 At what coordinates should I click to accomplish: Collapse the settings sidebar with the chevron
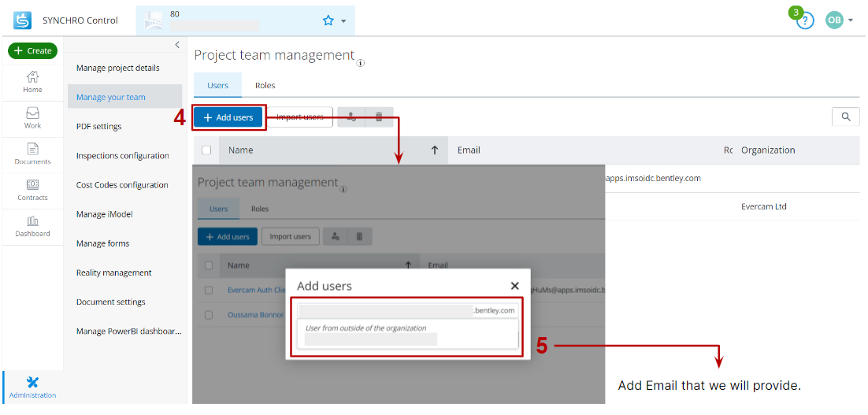point(177,45)
